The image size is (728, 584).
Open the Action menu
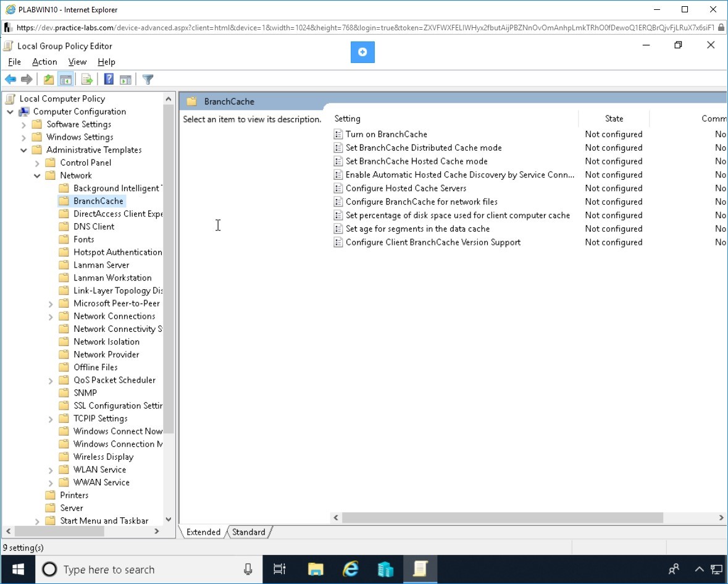click(x=44, y=62)
